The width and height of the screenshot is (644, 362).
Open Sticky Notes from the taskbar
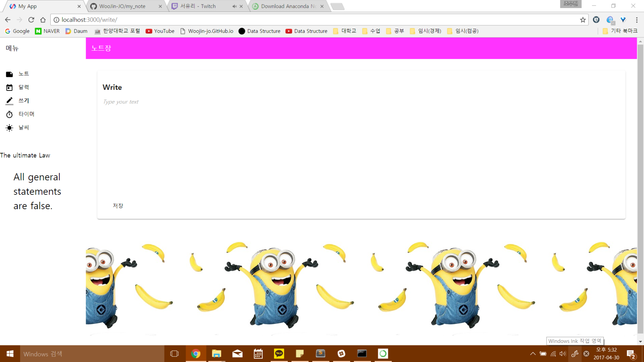[300, 354]
